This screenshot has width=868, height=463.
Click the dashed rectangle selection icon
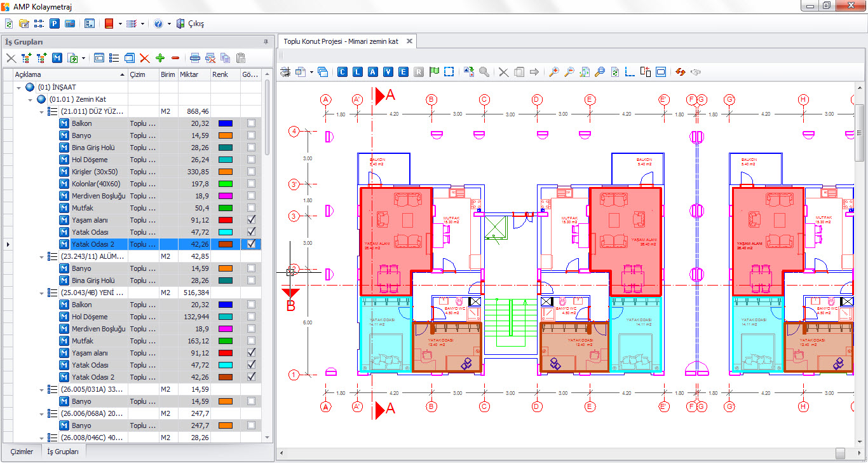[449, 72]
